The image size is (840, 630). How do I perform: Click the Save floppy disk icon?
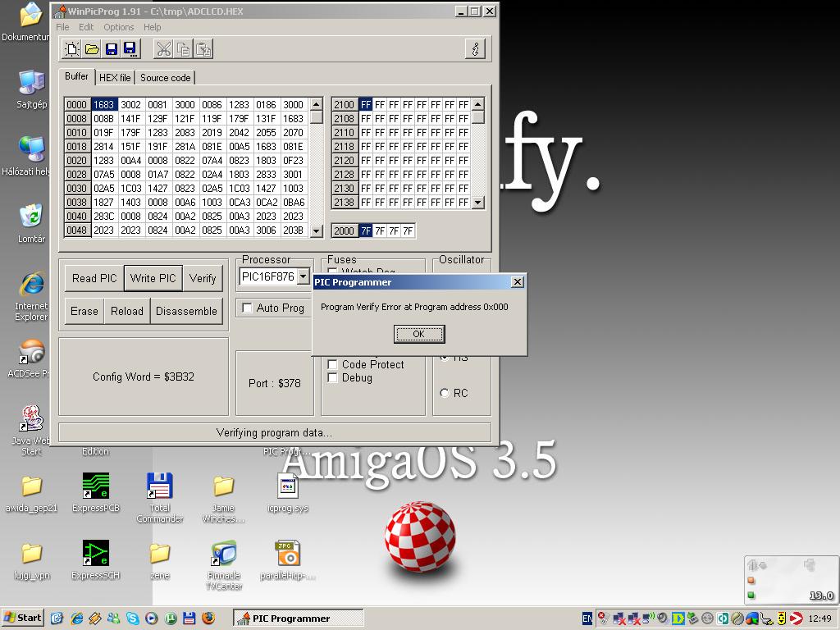pyautogui.click(x=111, y=49)
